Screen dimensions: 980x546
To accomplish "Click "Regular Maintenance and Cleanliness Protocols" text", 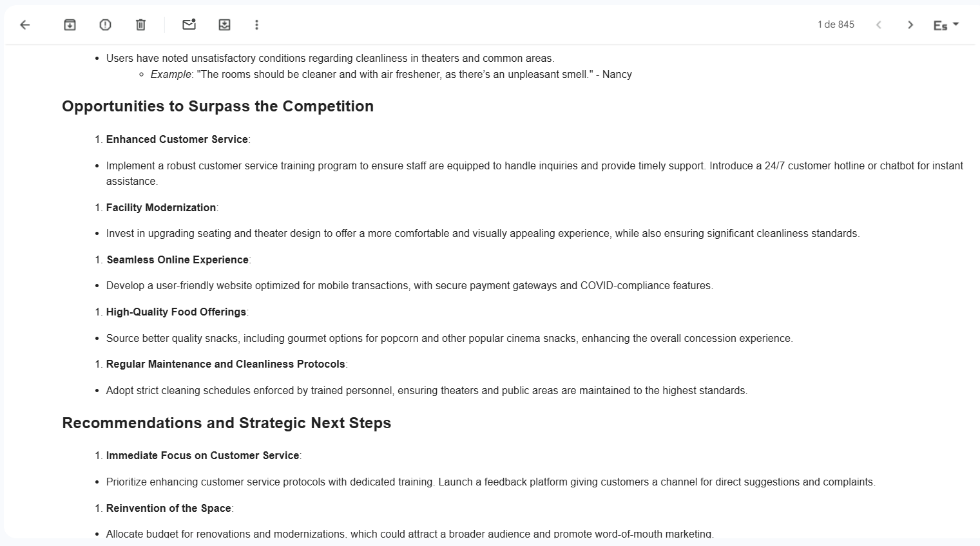I will [x=226, y=364].
